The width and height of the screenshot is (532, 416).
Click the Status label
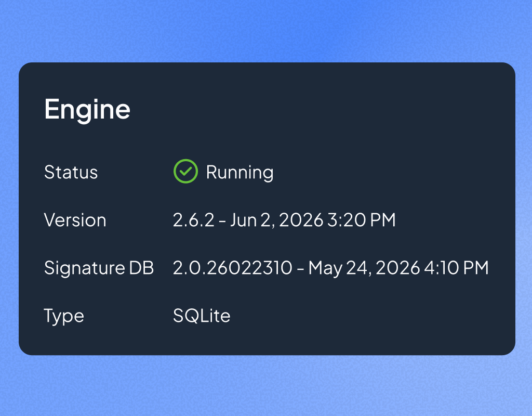point(71,172)
